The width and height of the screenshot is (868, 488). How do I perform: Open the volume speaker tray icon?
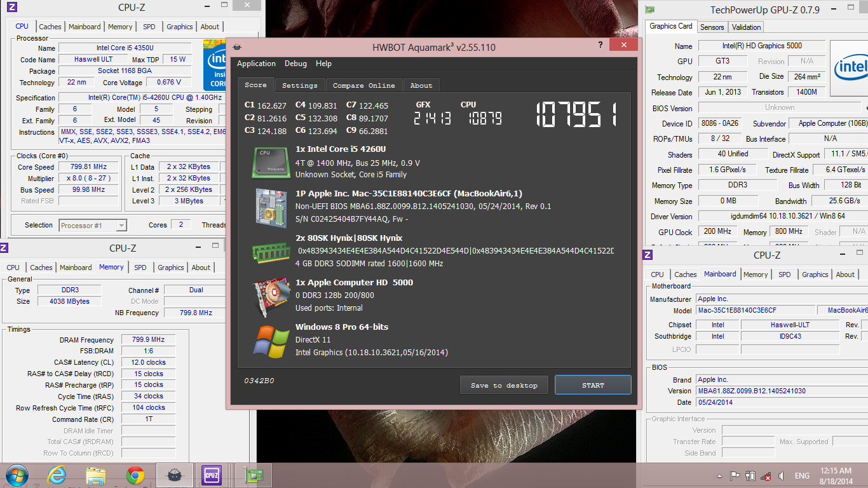tap(782, 476)
